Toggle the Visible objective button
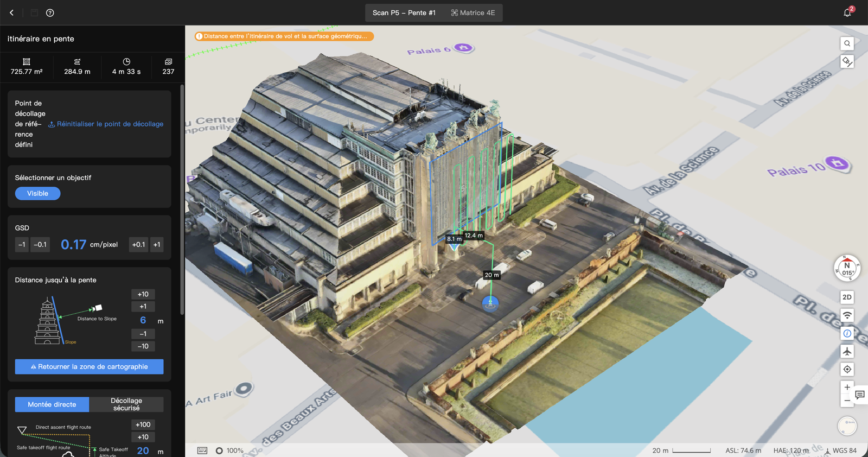 (x=37, y=193)
